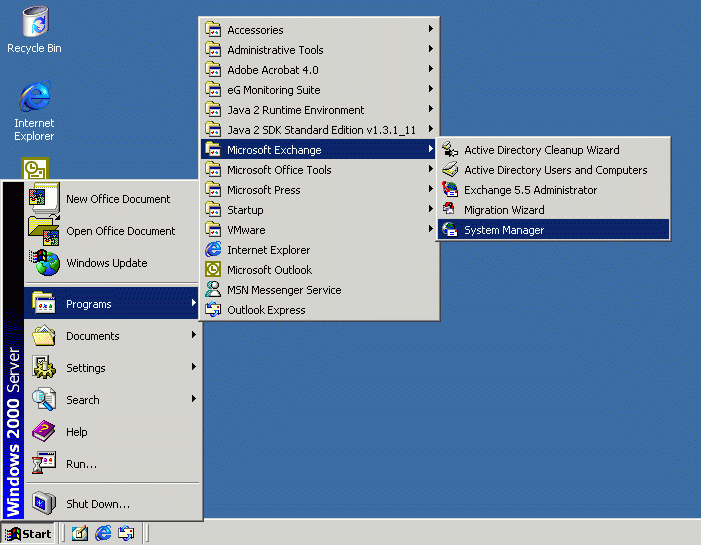701x545 pixels.
Task: Click the Programs folder icon
Action: pyautogui.click(x=44, y=303)
